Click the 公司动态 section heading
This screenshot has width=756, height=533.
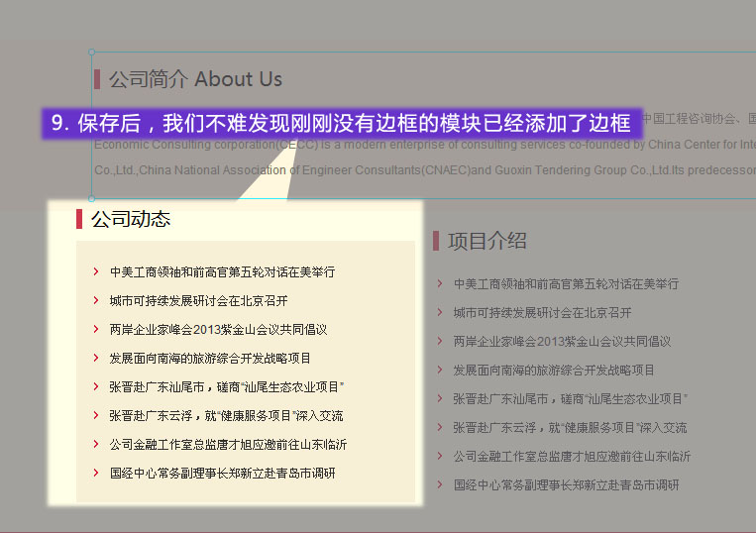point(131,219)
